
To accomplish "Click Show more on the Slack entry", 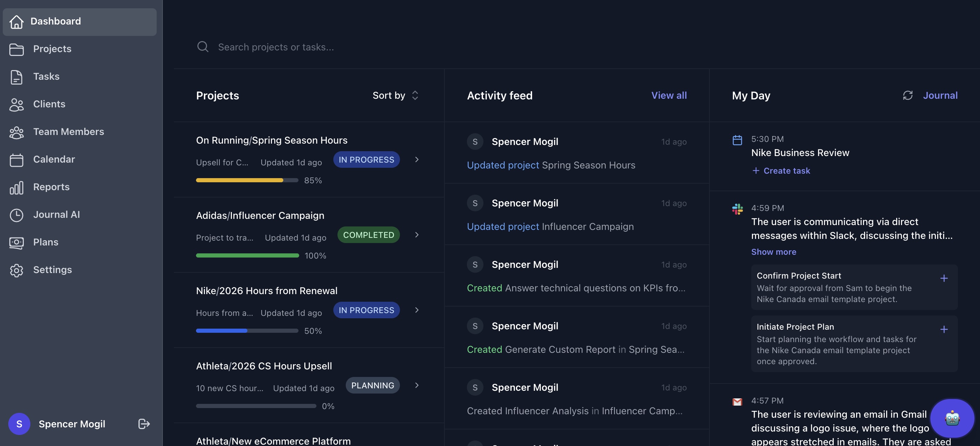I will click(773, 252).
